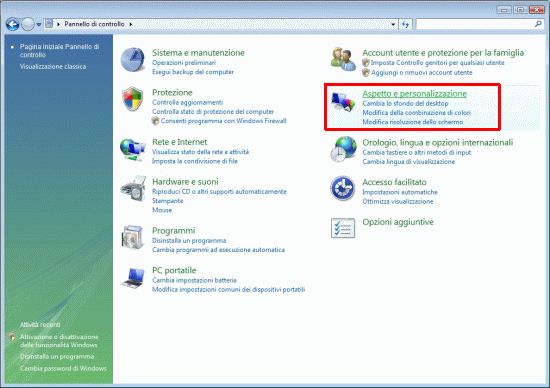Open Cambia lingua di visualizzazione

click(x=409, y=162)
